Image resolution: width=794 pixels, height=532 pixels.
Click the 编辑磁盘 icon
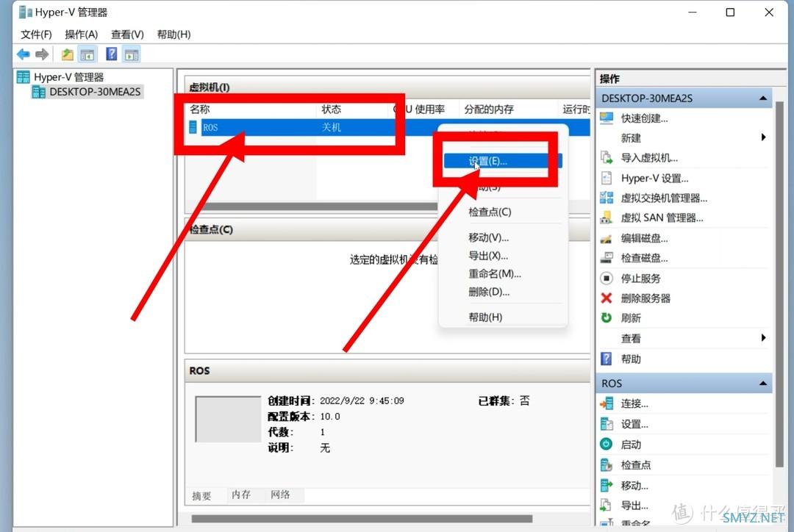606,238
